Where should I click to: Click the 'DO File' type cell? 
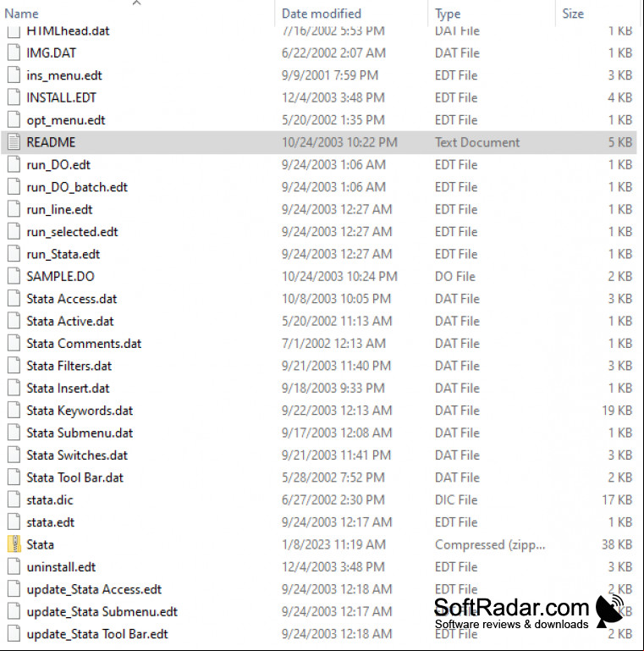454,276
